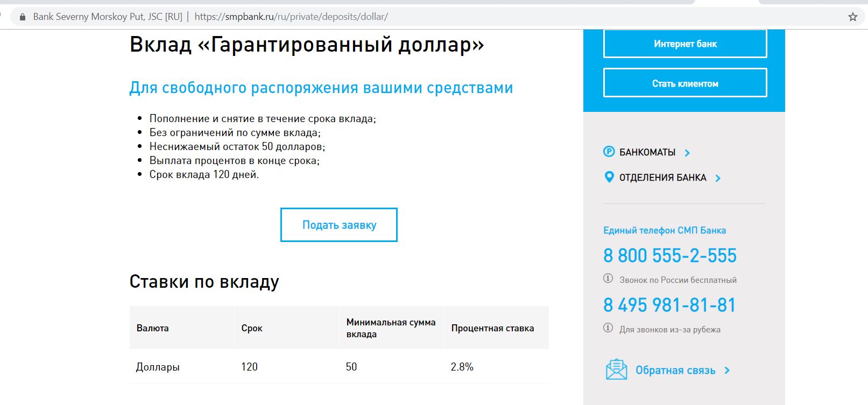
Task: Click the location pin icon beside ОТДЕЛЕНИЯ БАНКА
Action: pyautogui.click(x=609, y=177)
